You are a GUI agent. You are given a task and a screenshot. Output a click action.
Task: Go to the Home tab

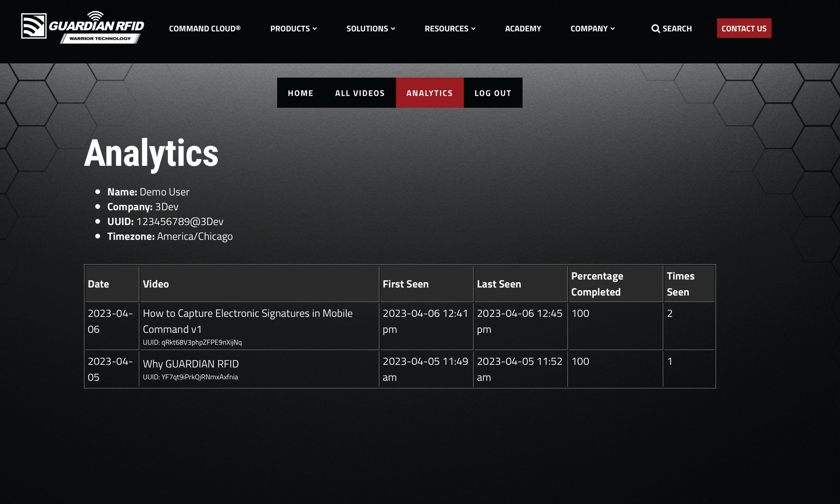pos(301,93)
